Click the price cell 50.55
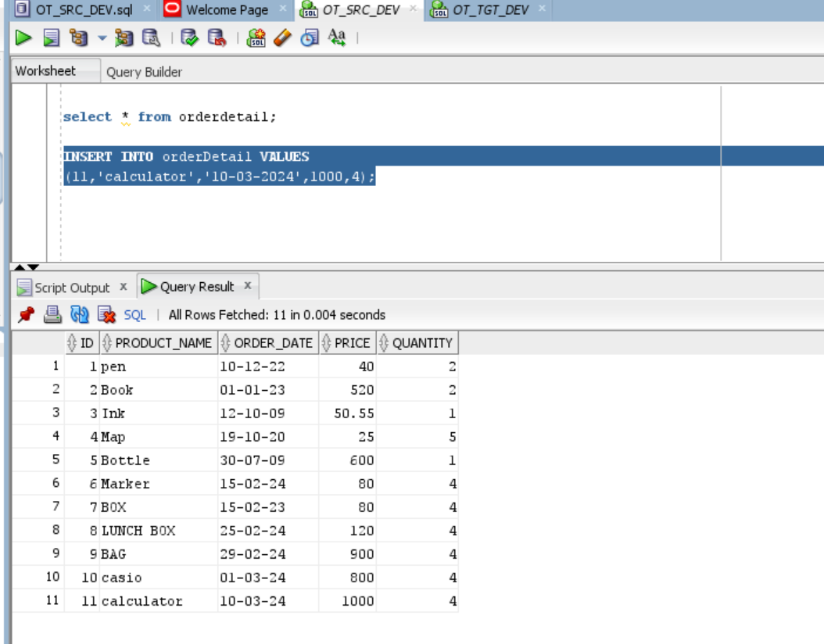This screenshot has width=824, height=644. [347, 413]
